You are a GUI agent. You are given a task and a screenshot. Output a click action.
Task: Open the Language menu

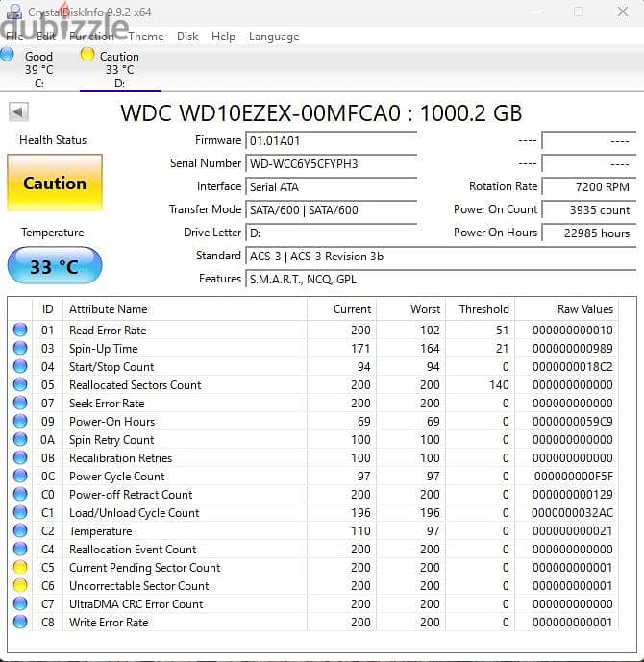point(274,37)
